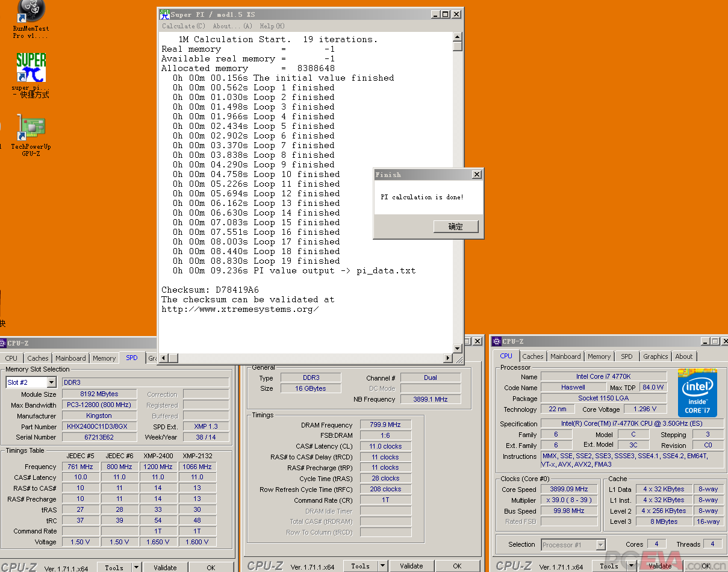The width and height of the screenshot is (728, 572).
Task: Open the Tools dropdown arrow in Memory window
Action: point(382,566)
